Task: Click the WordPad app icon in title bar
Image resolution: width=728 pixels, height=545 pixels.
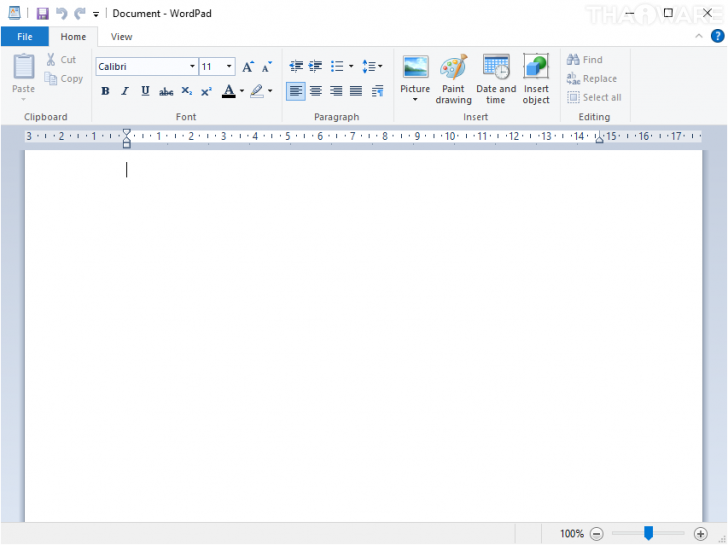Action: tap(14, 13)
